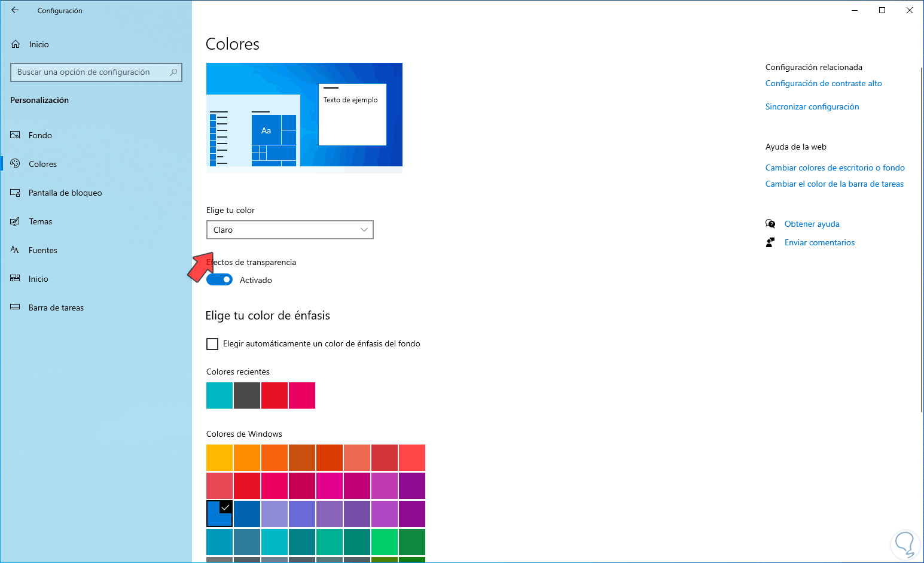Click the Inicio home icon
This screenshot has height=563, width=924.
tap(16, 44)
